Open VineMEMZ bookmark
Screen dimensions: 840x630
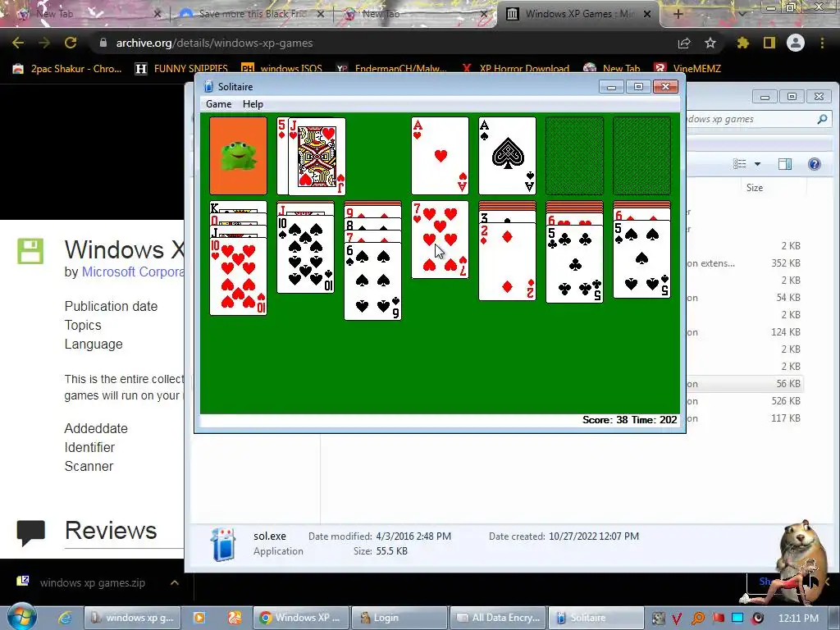[x=687, y=69]
